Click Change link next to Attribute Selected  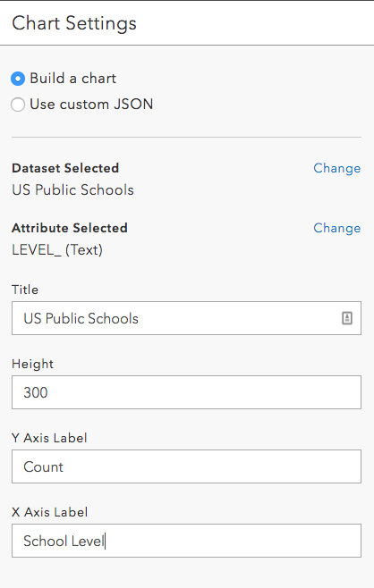pyautogui.click(x=336, y=228)
